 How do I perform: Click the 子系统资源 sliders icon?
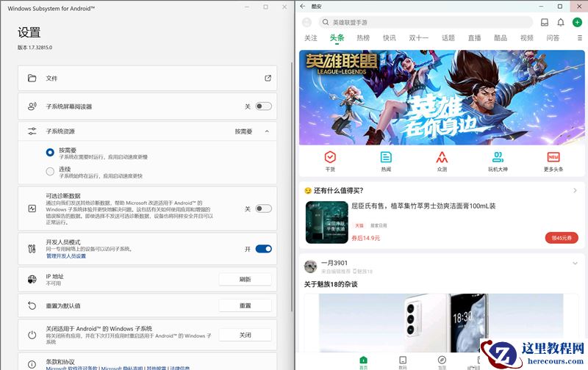click(32, 131)
